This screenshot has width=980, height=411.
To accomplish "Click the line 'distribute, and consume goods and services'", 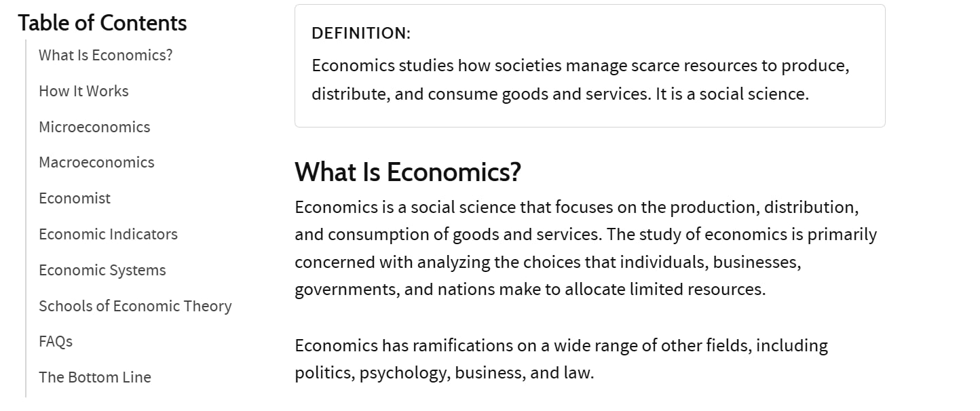I will click(x=561, y=94).
